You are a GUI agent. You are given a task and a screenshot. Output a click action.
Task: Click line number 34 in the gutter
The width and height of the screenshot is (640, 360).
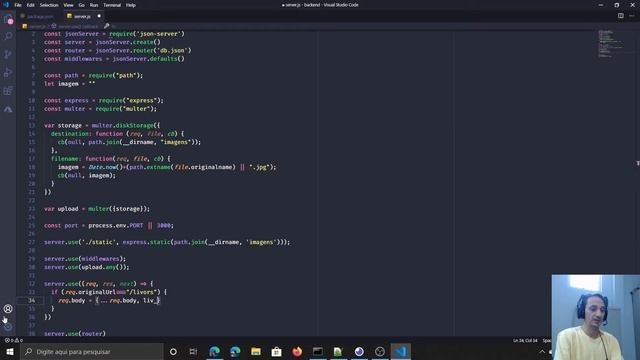[x=31, y=300]
